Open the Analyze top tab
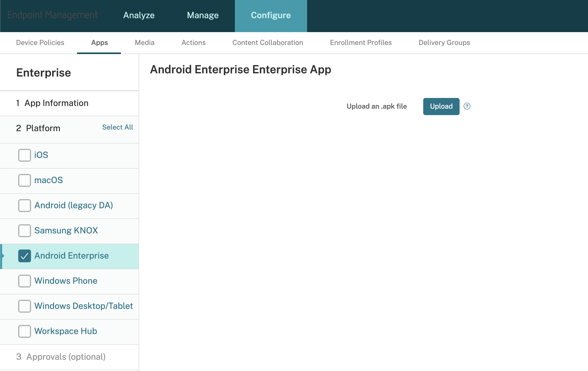This screenshot has height=371, width=588. [139, 15]
